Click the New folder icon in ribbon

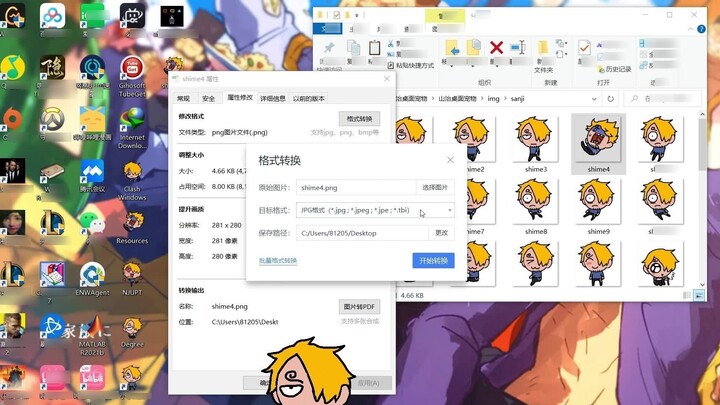point(543,47)
